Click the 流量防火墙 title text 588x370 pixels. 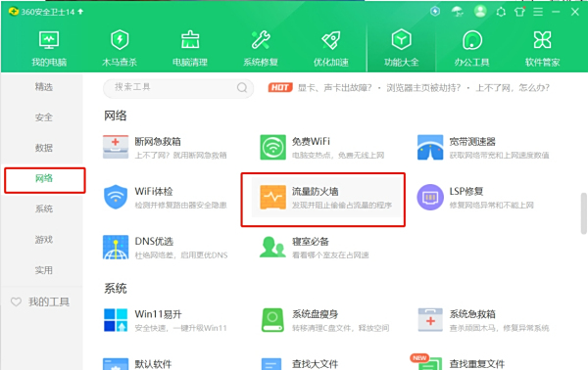(x=315, y=192)
